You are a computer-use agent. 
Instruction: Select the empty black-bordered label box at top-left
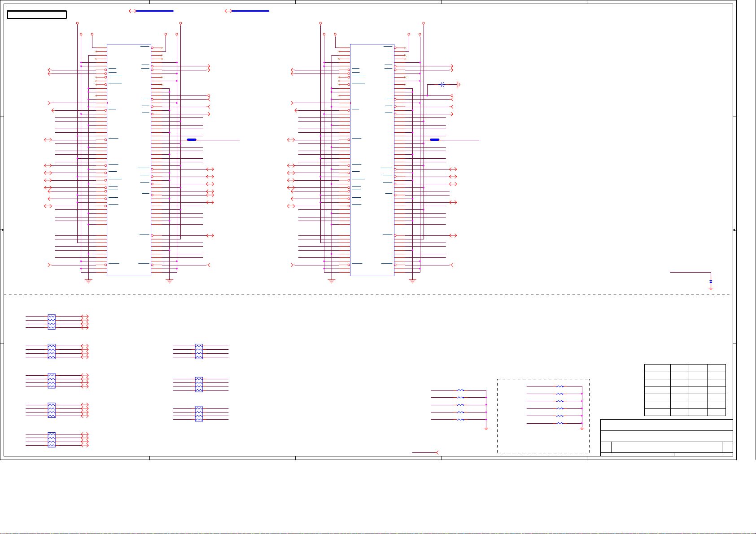(x=37, y=15)
